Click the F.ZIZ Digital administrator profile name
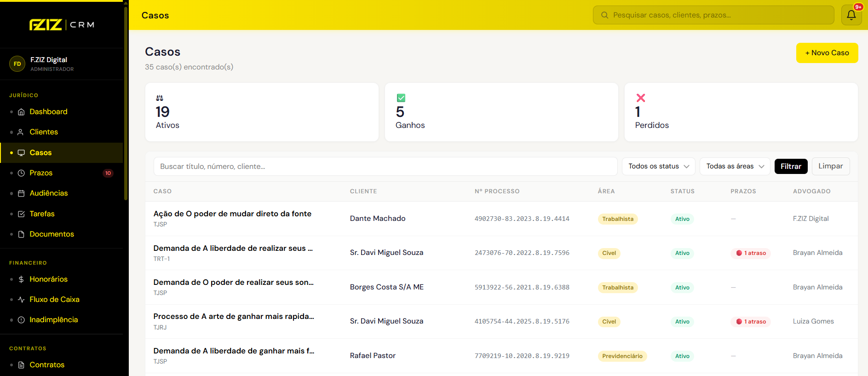Viewport: 868px width, 376px height. (49, 60)
